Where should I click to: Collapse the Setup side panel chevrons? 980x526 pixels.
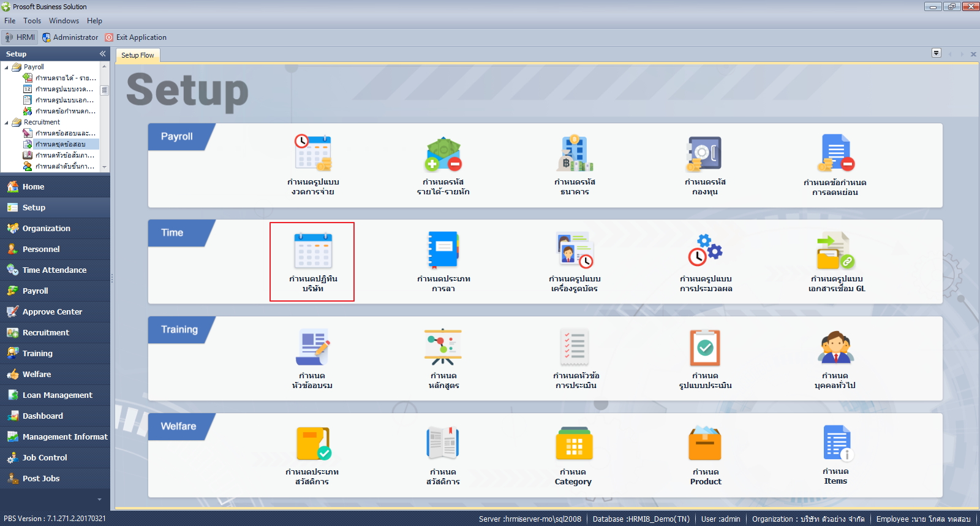point(102,54)
